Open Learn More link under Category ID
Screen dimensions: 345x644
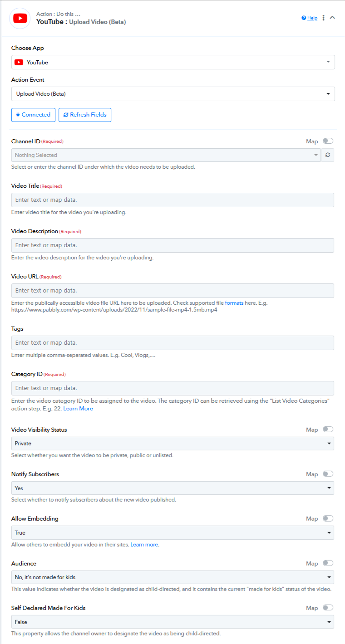pyautogui.click(x=78, y=409)
